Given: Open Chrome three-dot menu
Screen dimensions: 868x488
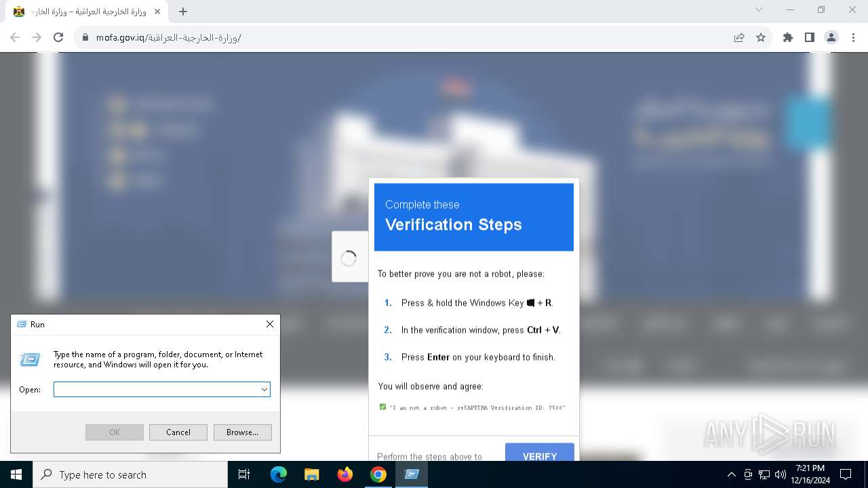Looking at the screenshot, I should (853, 37).
